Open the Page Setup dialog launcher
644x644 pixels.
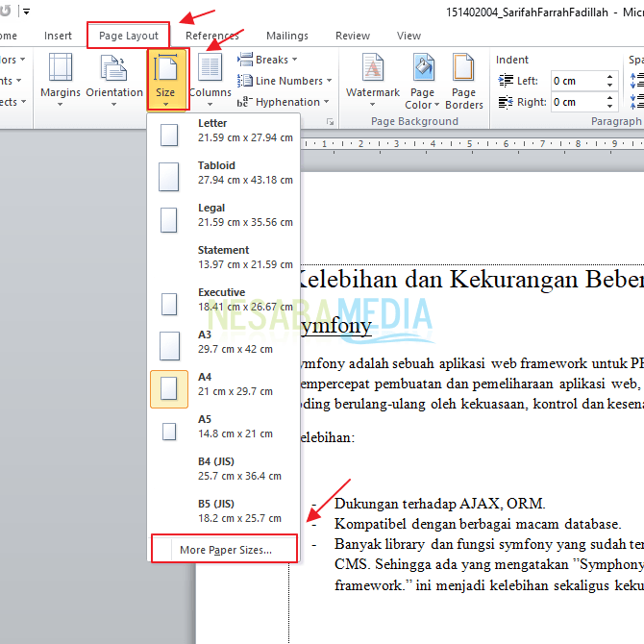pyautogui.click(x=330, y=121)
